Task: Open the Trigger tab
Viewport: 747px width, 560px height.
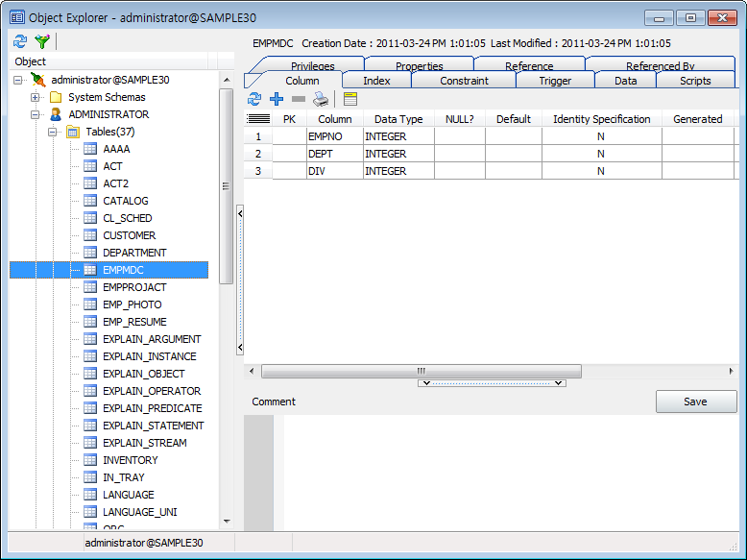Action: tap(555, 81)
